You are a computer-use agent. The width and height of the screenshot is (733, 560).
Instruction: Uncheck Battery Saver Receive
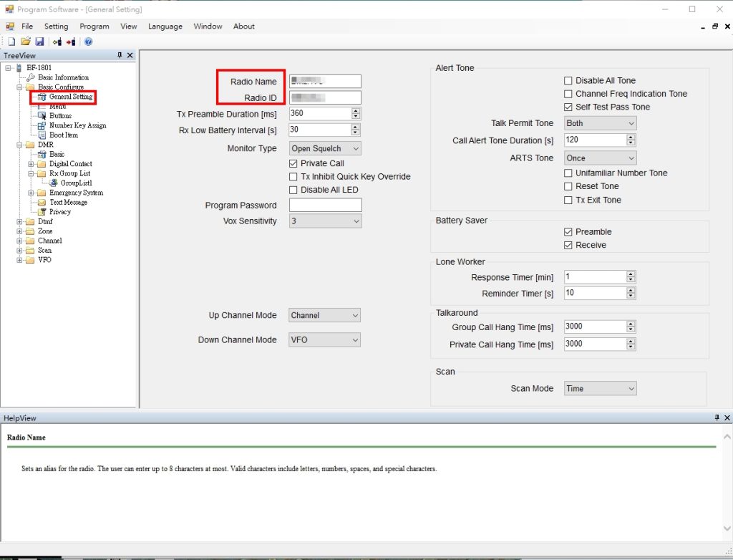[568, 245]
